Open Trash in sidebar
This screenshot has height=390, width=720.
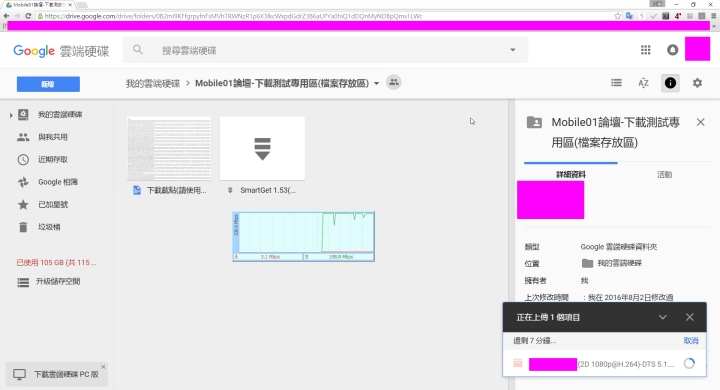49,227
